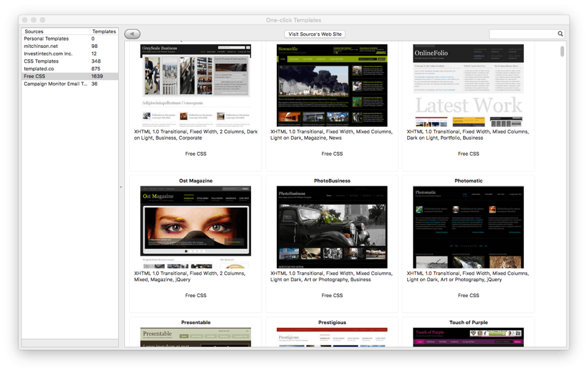Open Photomatic template thumbnail
The image size is (588, 372).
pos(469,227)
